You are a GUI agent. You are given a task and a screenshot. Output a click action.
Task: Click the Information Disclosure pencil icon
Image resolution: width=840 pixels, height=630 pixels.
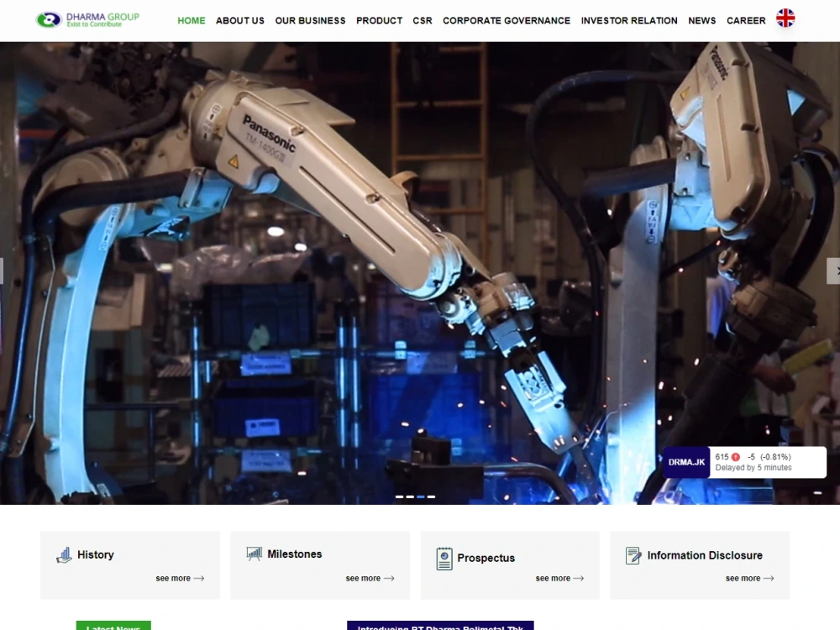(x=633, y=555)
